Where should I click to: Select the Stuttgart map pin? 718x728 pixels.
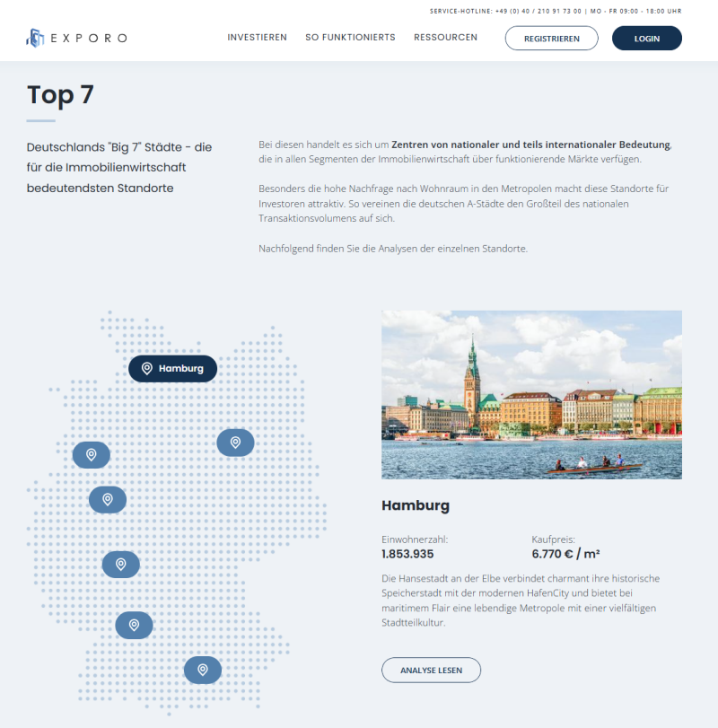134,625
